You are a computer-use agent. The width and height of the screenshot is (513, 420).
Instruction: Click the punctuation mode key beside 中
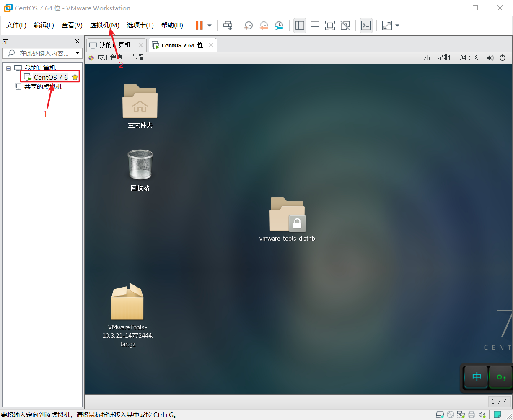[x=501, y=377]
